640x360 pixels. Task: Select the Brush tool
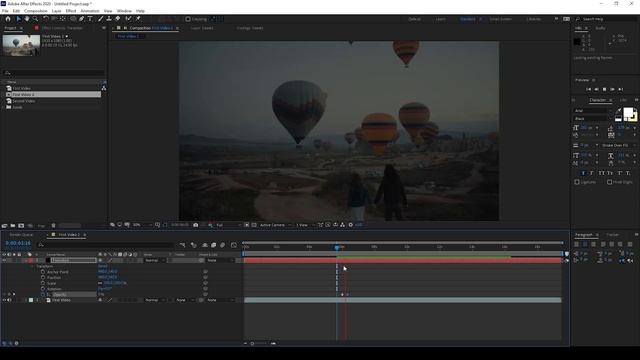100,19
